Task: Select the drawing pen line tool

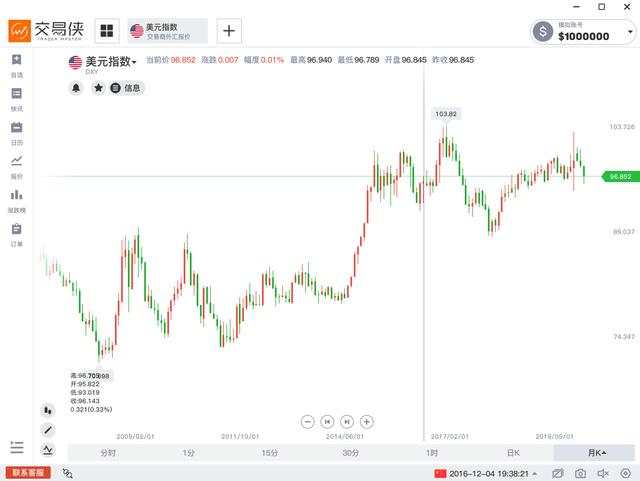Action: 48,430
